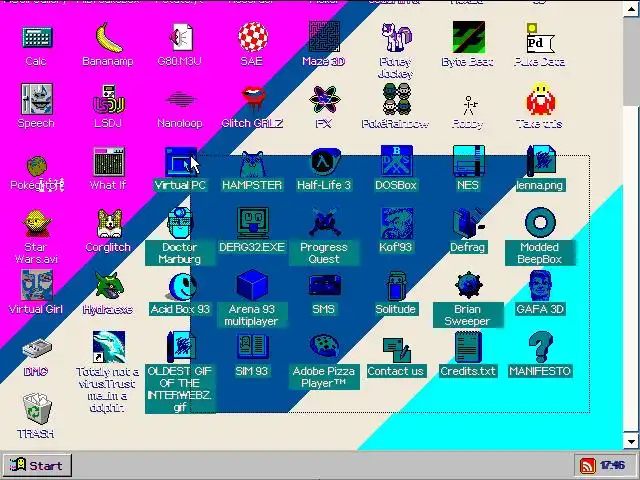This screenshot has width=640, height=480.
Task: Launch Half-Life 3 icon
Action: pos(324,162)
